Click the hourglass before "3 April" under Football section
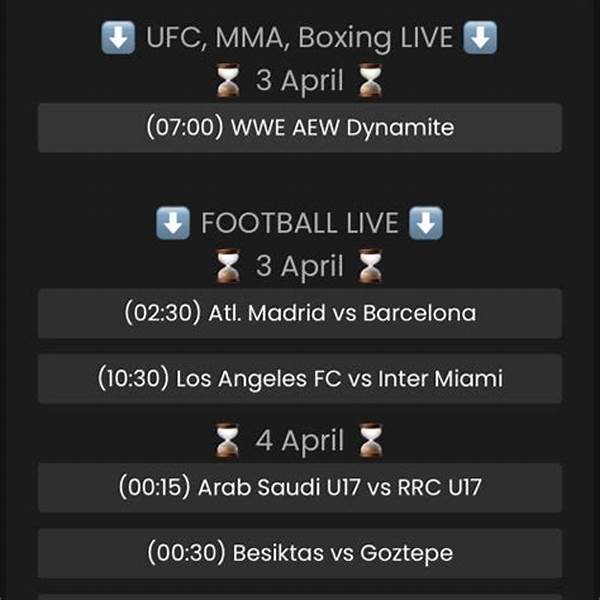This screenshot has width=600, height=600. pos(228,267)
